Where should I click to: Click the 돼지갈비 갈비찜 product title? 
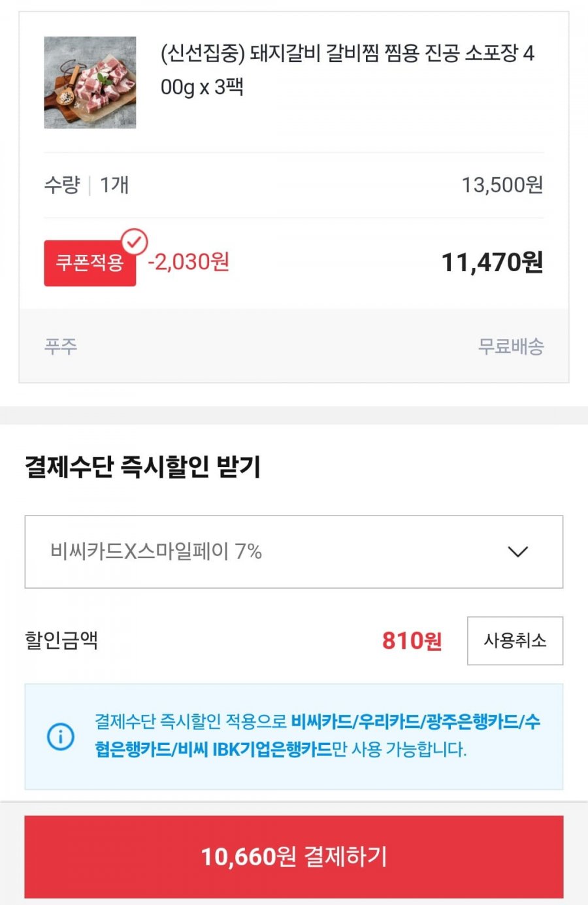point(347,69)
